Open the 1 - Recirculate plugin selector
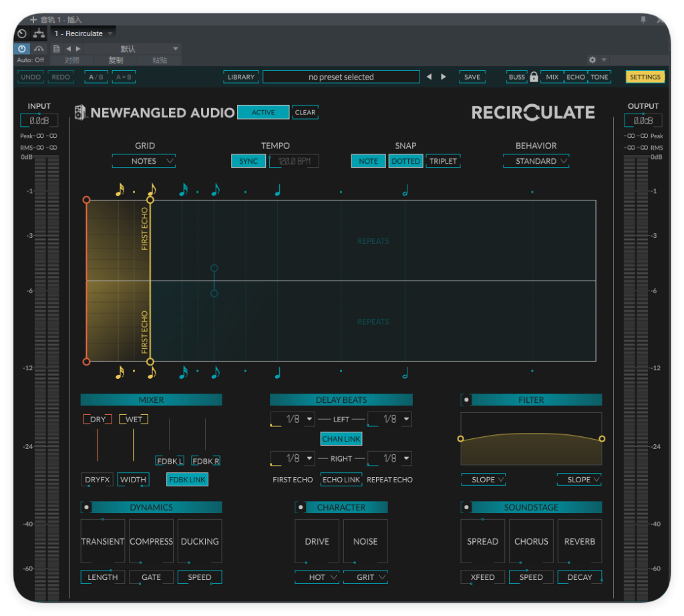The width and height of the screenshot is (684, 616). [83, 33]
